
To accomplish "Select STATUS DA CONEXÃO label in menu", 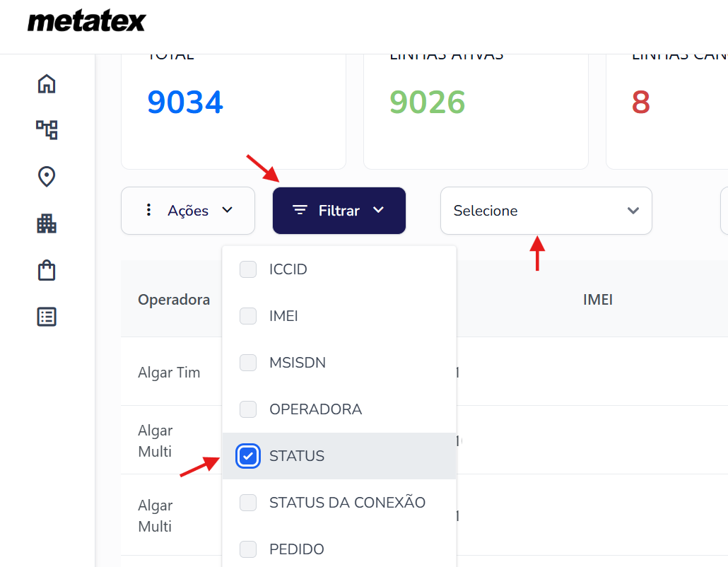I will pos(347,503).
